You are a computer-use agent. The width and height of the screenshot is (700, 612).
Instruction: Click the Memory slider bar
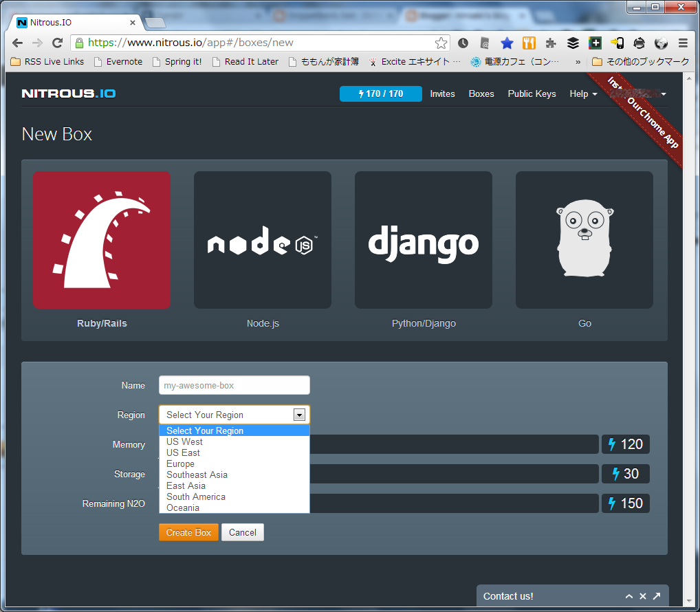pyautogui.click(x=454, y=444)
